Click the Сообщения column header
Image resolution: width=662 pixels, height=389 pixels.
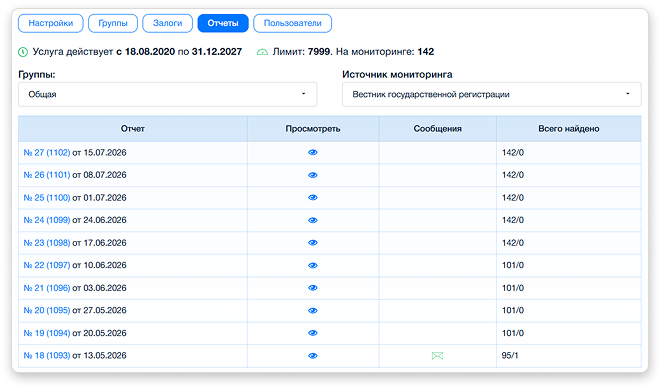click(437, 129)
